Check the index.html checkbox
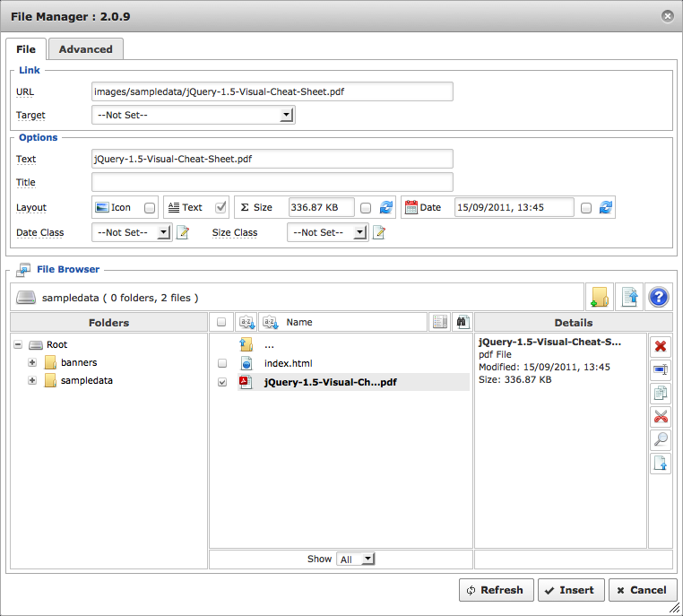Screen dimensions: 683x616 tap(222, 363)
